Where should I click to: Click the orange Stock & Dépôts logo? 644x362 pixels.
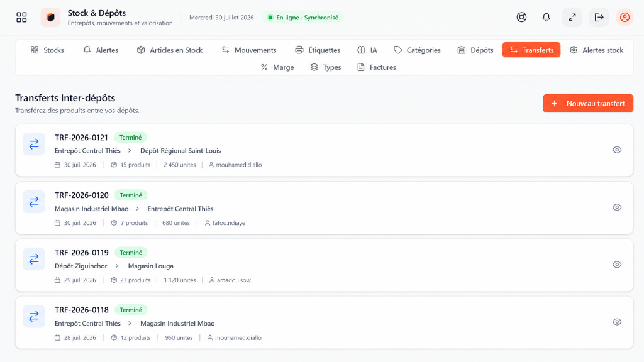pos(50,17)
